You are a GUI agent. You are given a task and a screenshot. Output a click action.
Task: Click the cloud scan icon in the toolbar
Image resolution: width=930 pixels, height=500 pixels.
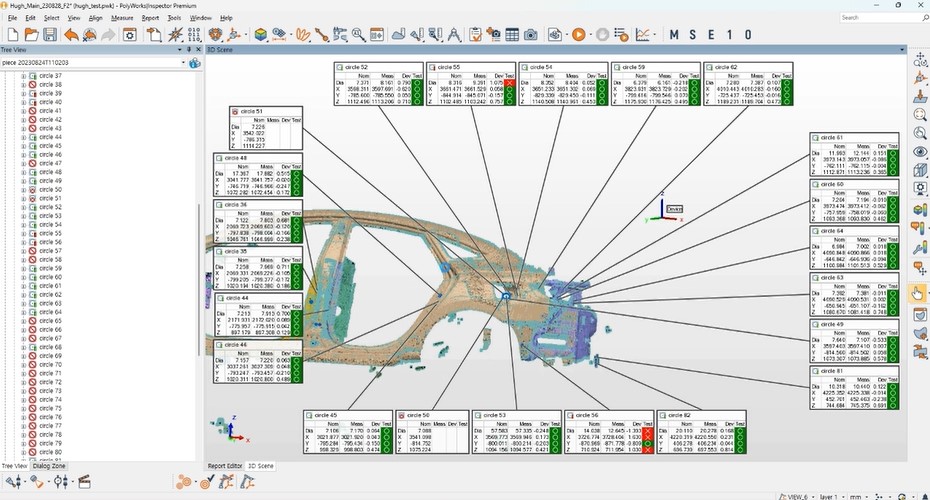pos(399,35)
